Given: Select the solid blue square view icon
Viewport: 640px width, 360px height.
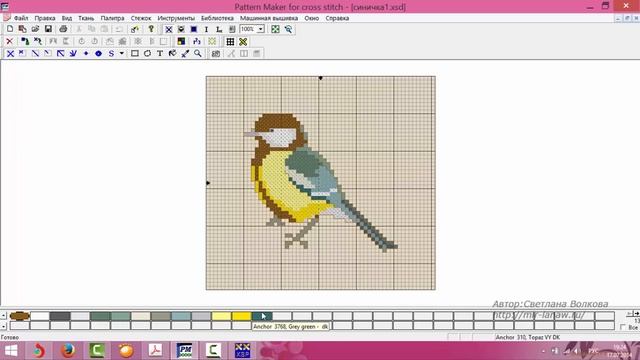Looking at the screenshot, I should coord(193,29).
